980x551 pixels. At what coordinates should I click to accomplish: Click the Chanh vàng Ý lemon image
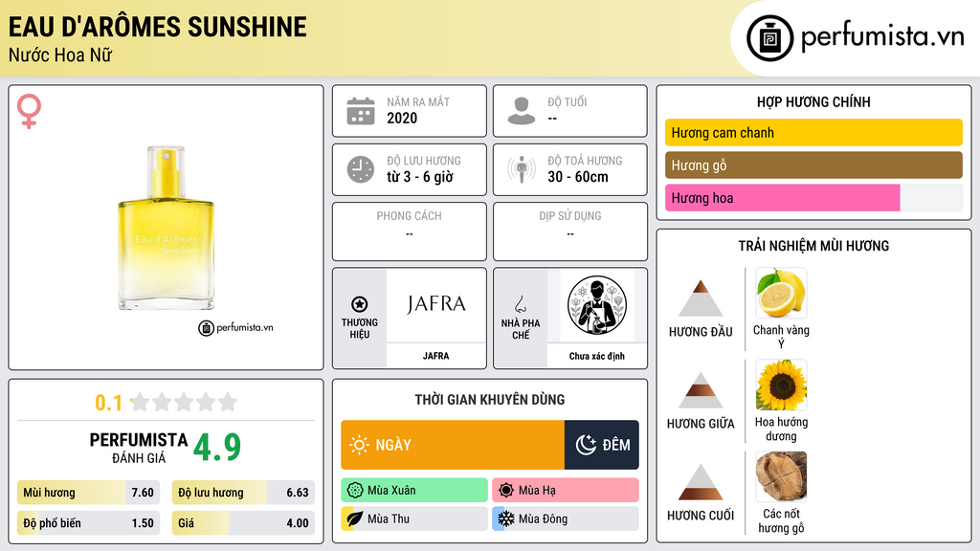(781, 293)
